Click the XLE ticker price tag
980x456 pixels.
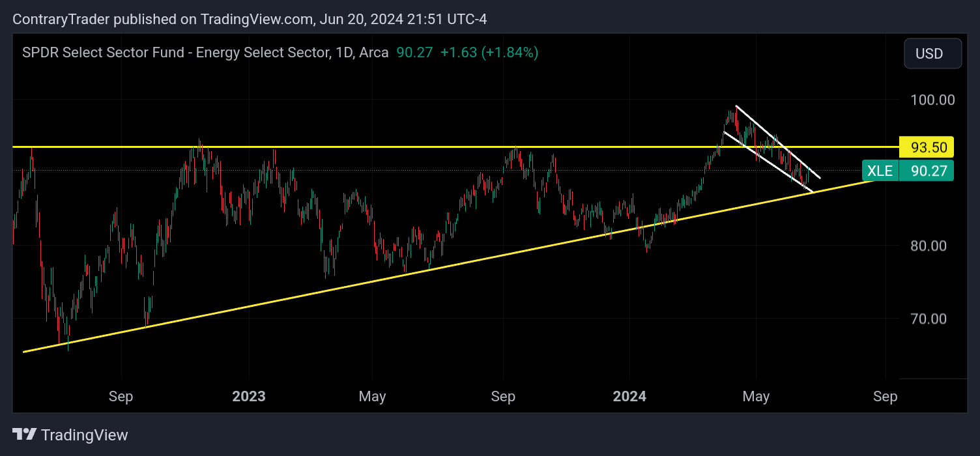(880, 171)
